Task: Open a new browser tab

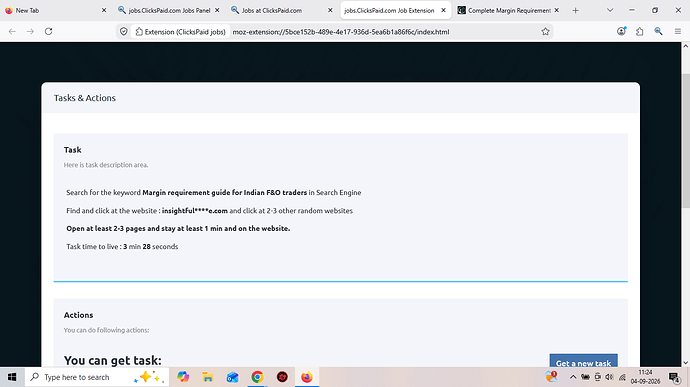Action: [576, 10]
